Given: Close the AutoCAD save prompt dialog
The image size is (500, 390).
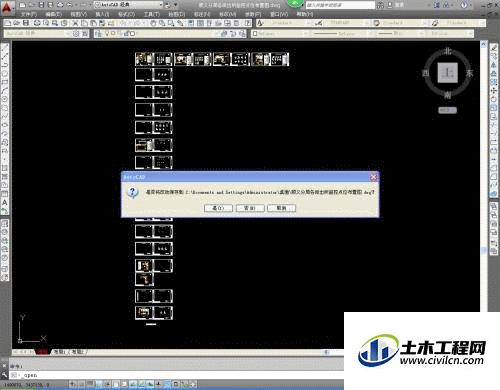Looking at the screenshot, I should click(x=373, y=177).
